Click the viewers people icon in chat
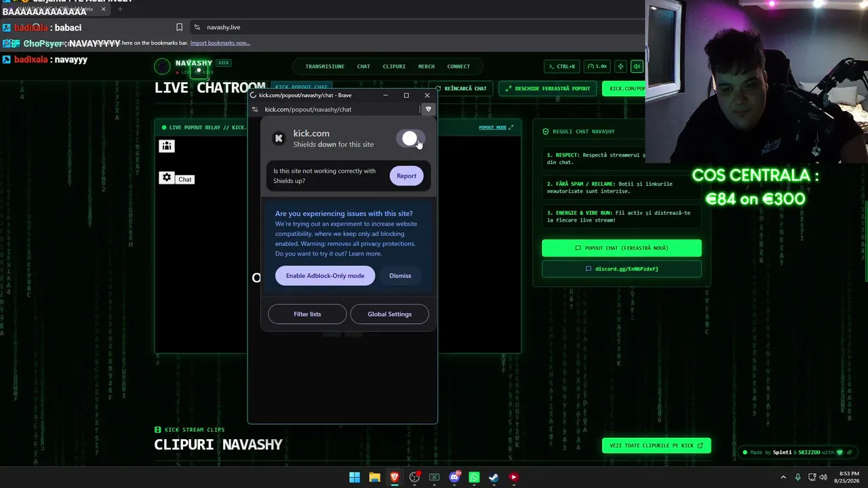 click(x=167, y=146)
